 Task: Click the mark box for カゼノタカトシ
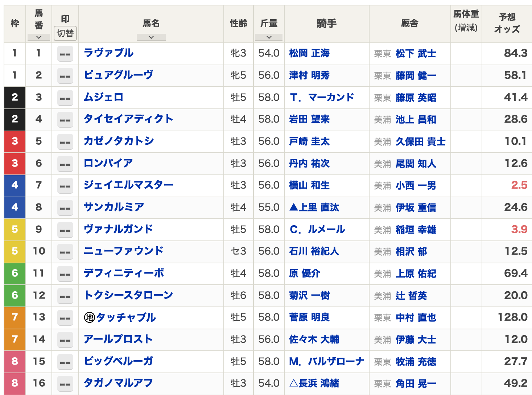[x=65, y=142]
